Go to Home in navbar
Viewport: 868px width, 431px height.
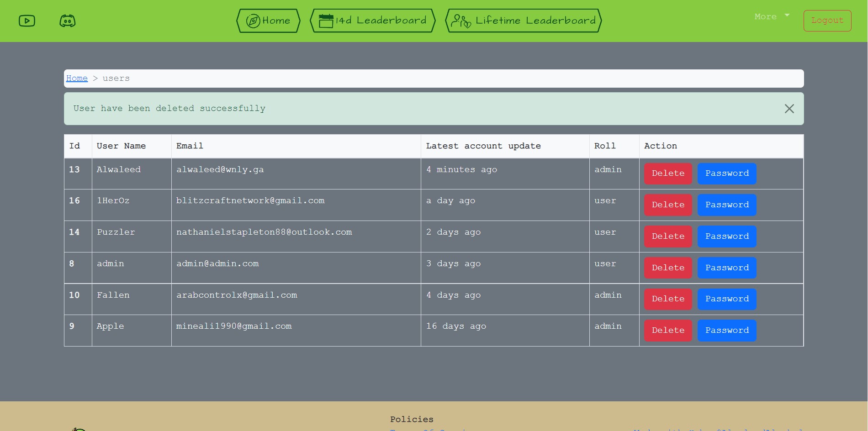click(268, 21)
